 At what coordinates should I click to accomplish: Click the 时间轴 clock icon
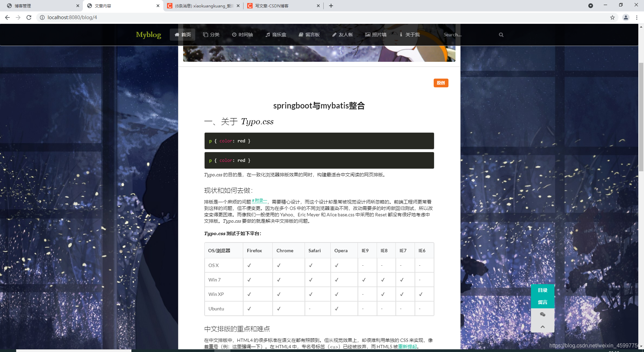coord(234,35)
